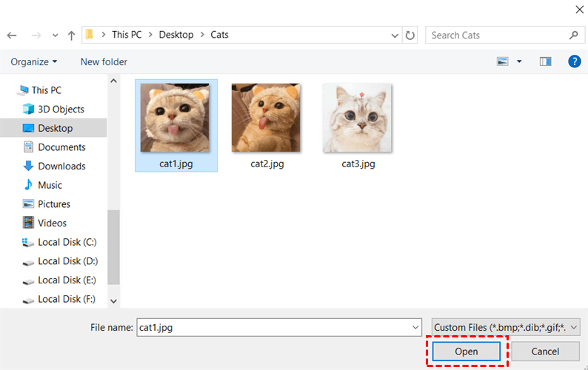Open the recent locations dropdown arrow
Image resolution: width=588 pixels, height=370 pixels.
[55, 36]
